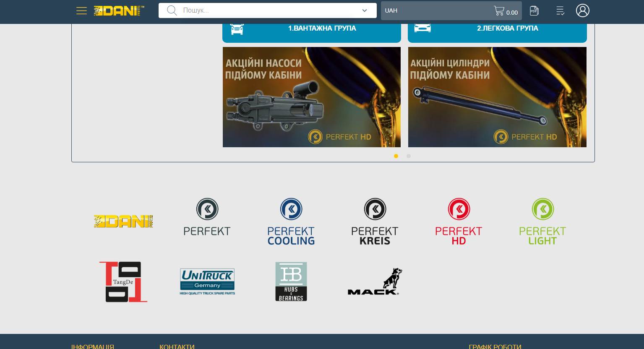Open the shopping cart

tap(499, 11)
